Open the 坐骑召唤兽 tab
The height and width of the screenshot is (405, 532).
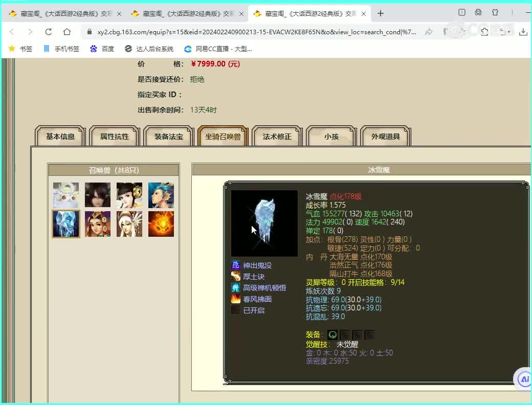[x=223, y=137]
